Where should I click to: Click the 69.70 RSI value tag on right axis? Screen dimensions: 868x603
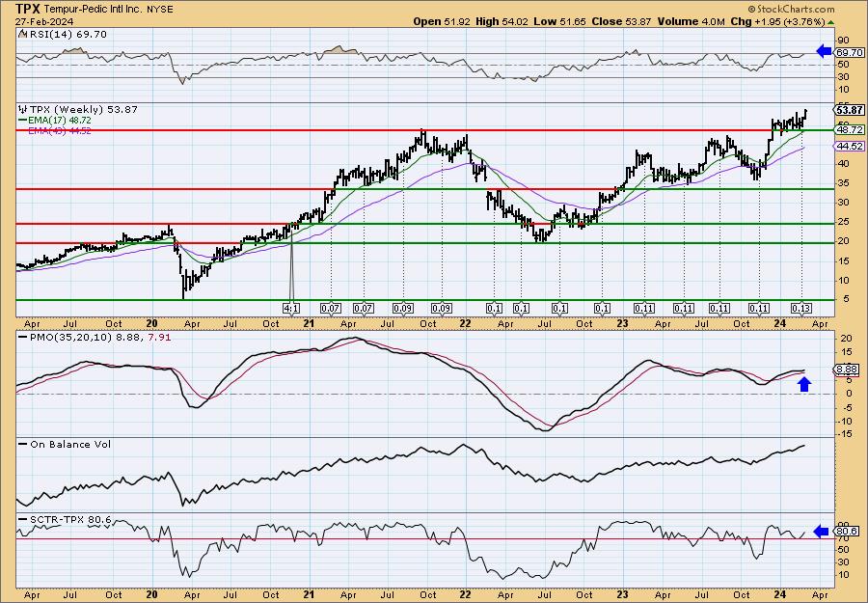[x=849, y=53]
